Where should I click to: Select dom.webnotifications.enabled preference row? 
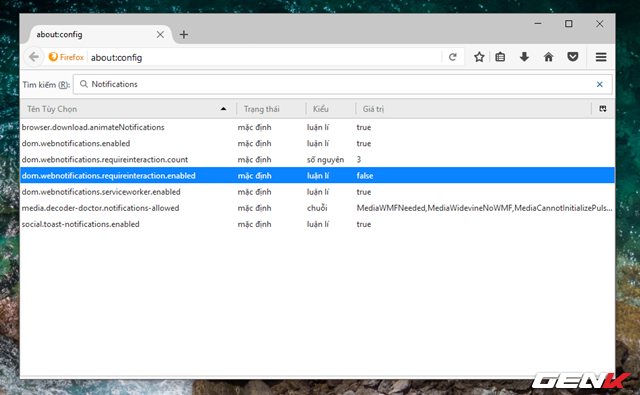point(318,144)
